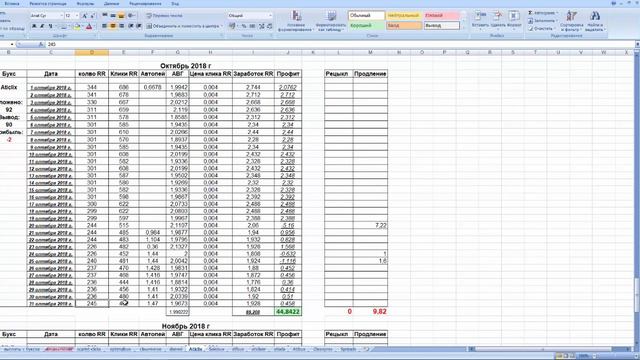Image resolution: width=640 pixels, height=360 pixels.
Task: Apply the yellow fill color bucket
Action: click(x=76, y=26)
